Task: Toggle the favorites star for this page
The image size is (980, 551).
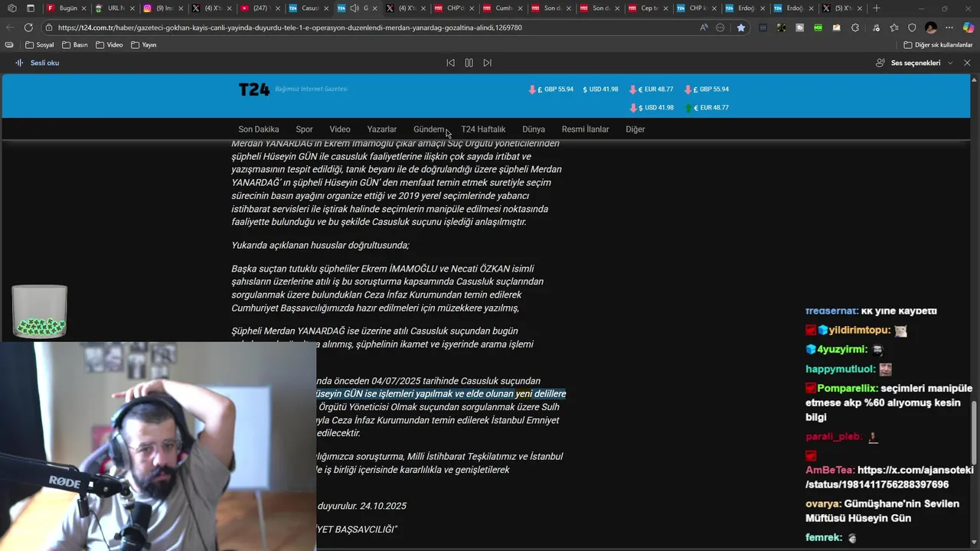Action: pos(740,28)
